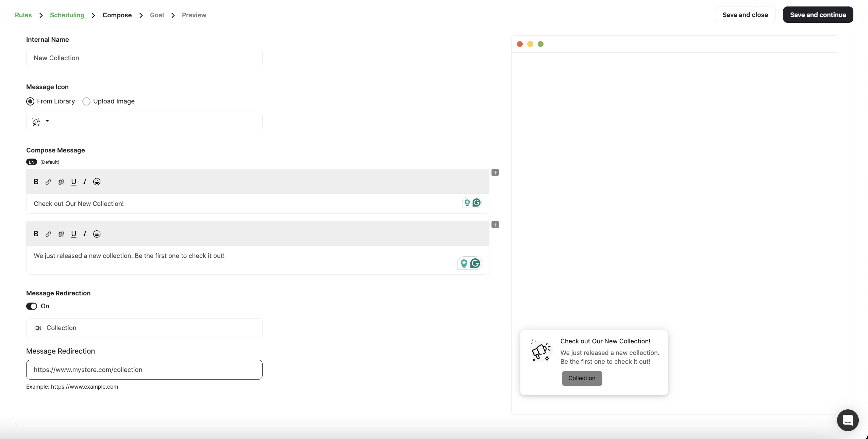This screenshot has width=868, height=439.
Task: Click the green traffic light dot in preview
Action: [x=540, y=44]
